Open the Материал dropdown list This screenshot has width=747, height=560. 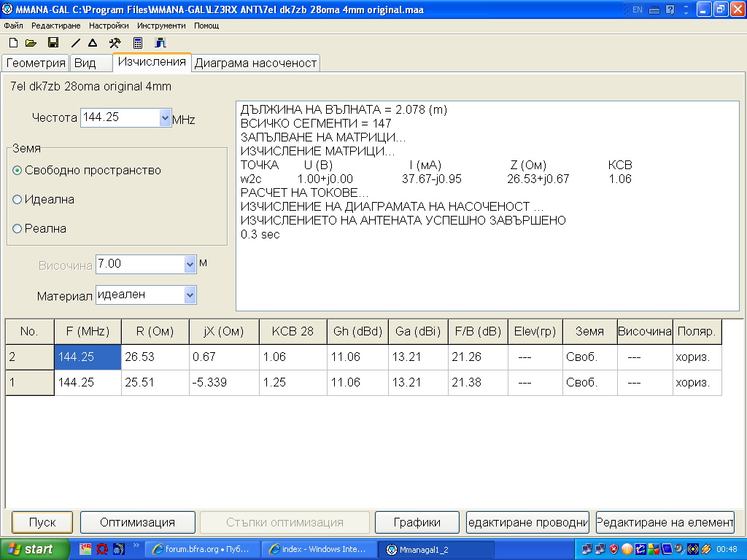190,295
